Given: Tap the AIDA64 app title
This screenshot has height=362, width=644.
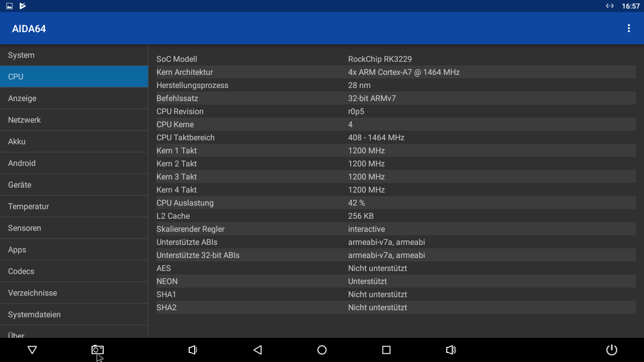Looking at the screenshot, I should click(x=29, y=29).
